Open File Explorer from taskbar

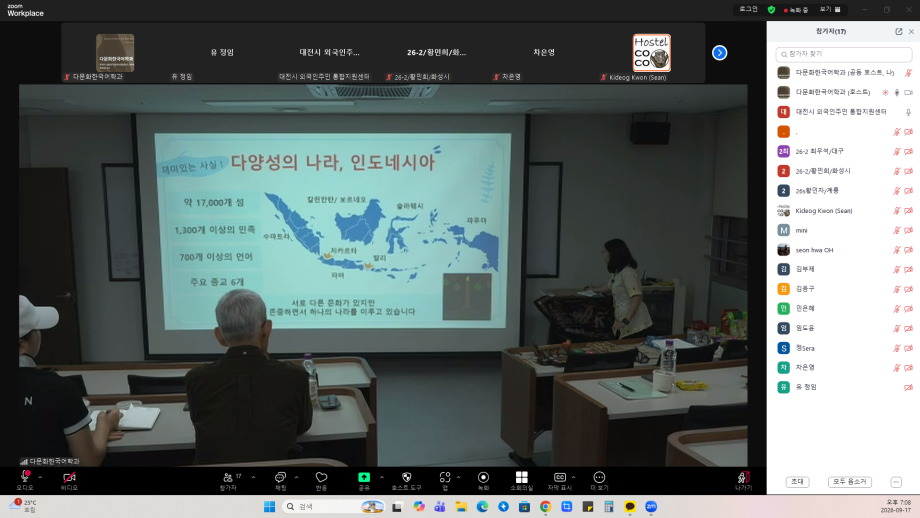click(x=461, y=507)
